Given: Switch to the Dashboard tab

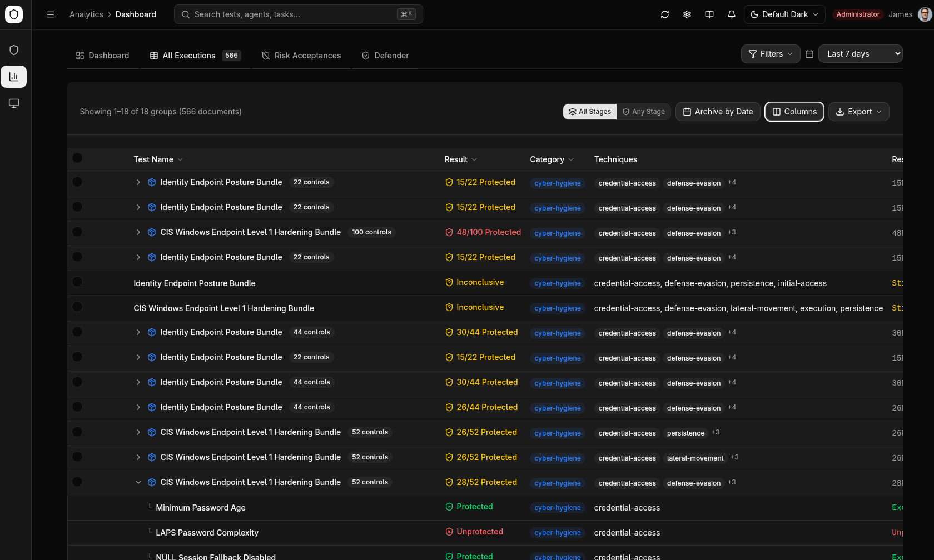Looking at the screenshot, I should [x=103, y=56].
